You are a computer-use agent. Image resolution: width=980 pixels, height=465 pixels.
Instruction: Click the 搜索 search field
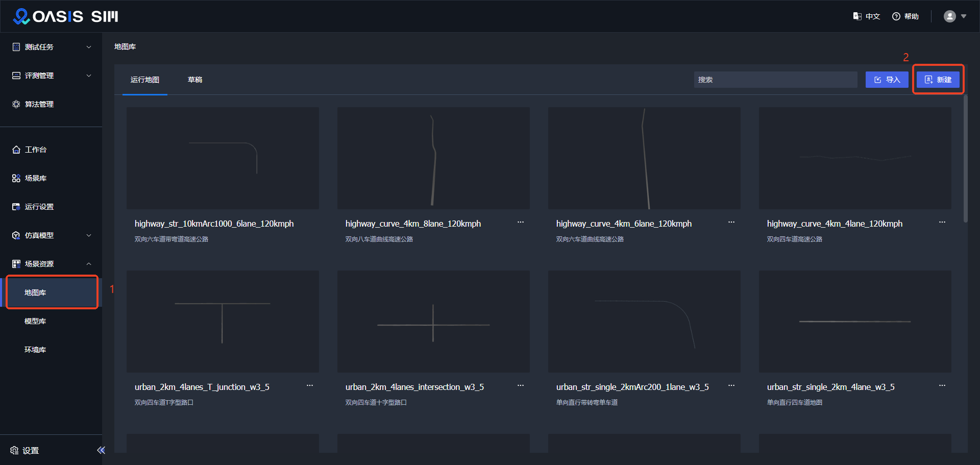775,80
